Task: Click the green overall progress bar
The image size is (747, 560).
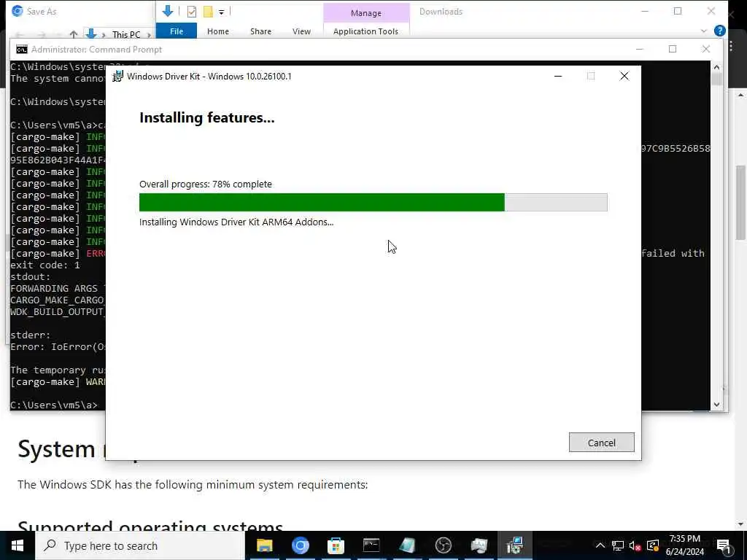Action: pos(373,203)
